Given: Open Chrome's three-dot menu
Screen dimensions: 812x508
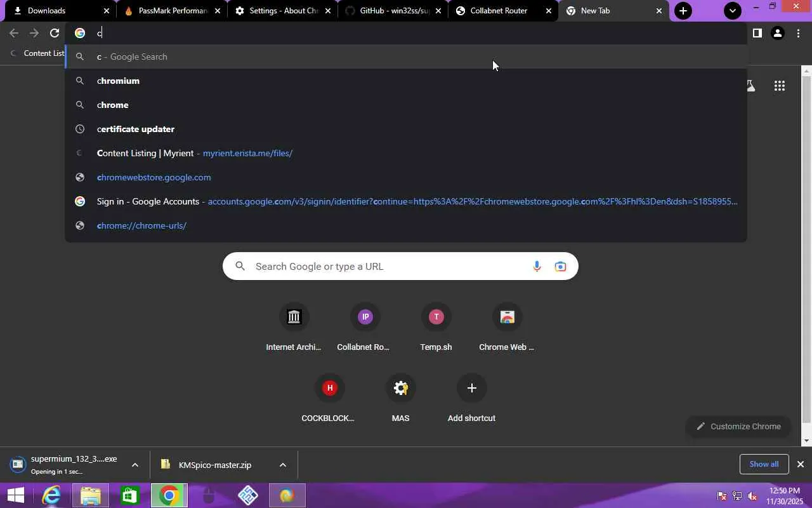Looking at the screenshot, I should [798, 33].
